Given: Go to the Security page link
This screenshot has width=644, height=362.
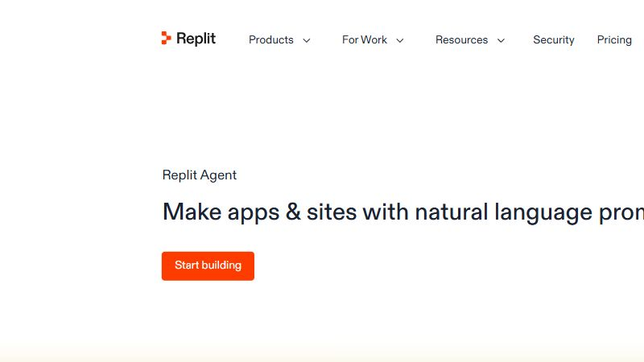Looking at the screenshot, I should click(x=554, y=39).
